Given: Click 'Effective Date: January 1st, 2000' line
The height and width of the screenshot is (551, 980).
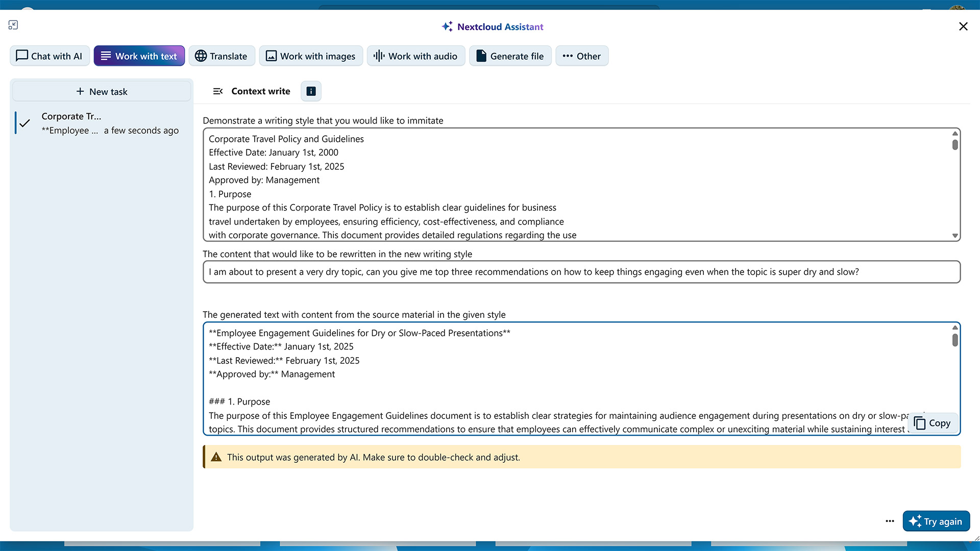Looking at the screenshot, I should 274,153.
